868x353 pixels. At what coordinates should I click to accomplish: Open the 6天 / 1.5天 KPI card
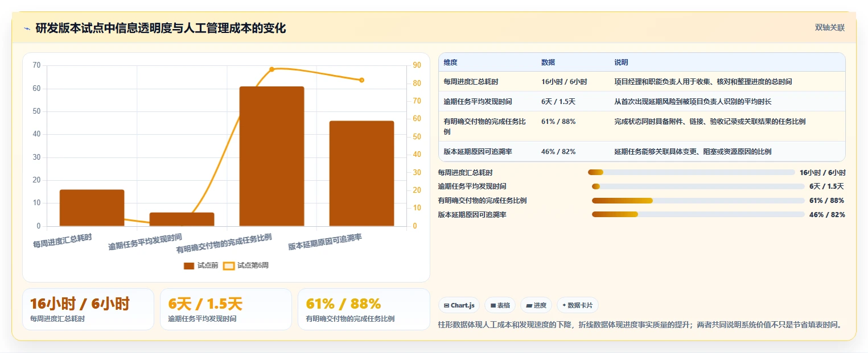(226, 309)
